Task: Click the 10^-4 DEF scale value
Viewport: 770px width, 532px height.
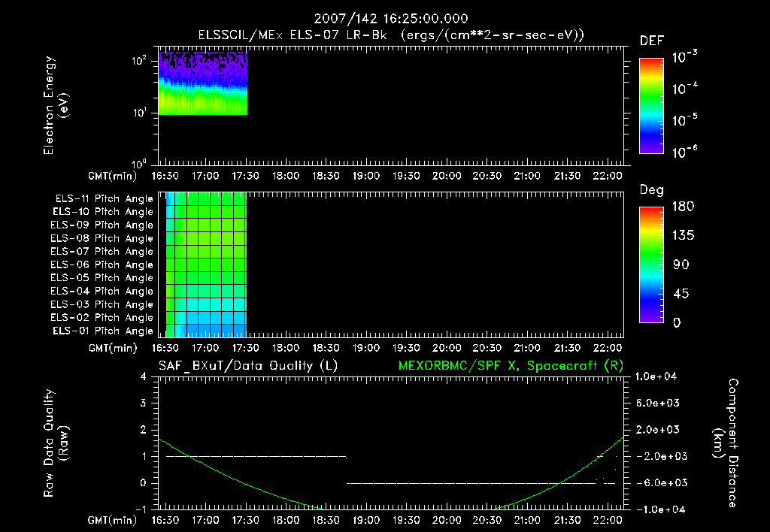Action: (684, 89)
